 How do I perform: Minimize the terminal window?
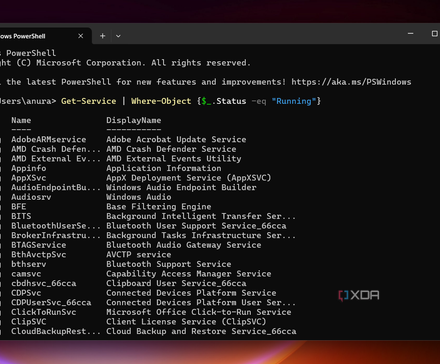(x=411, y=34)
